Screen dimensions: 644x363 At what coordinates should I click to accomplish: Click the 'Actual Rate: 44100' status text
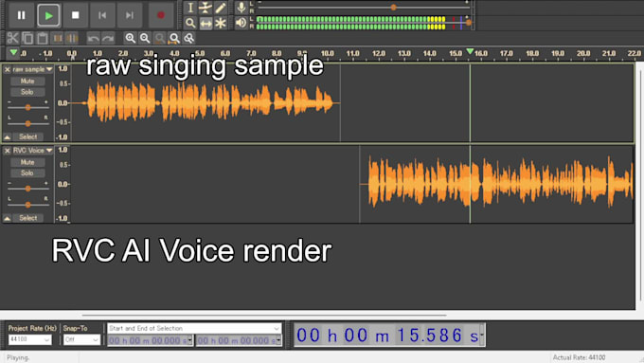click(x=579, y=357)
